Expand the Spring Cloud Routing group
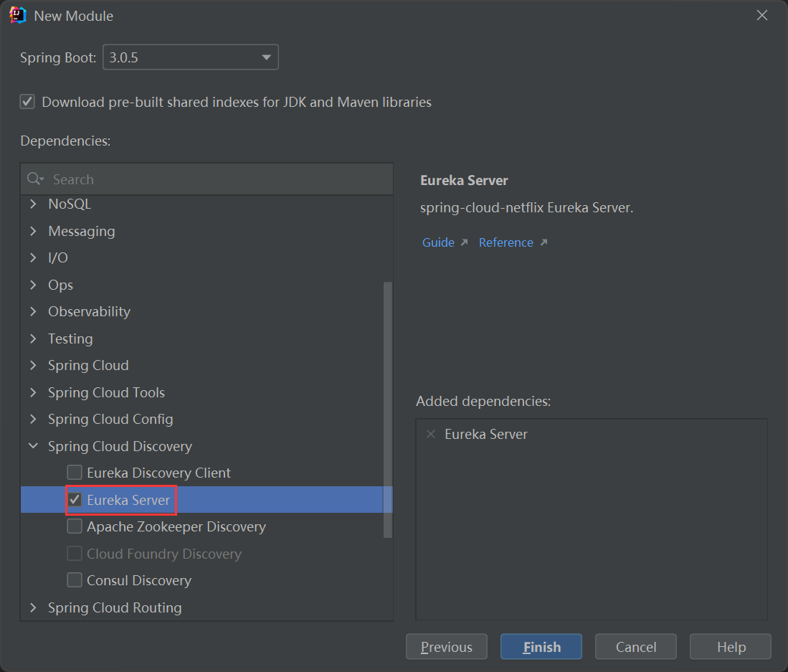 point(33,607)
